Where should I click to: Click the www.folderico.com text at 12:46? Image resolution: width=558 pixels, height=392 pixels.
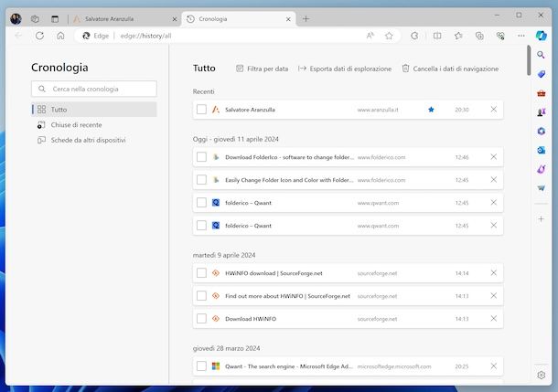[381, 157]
